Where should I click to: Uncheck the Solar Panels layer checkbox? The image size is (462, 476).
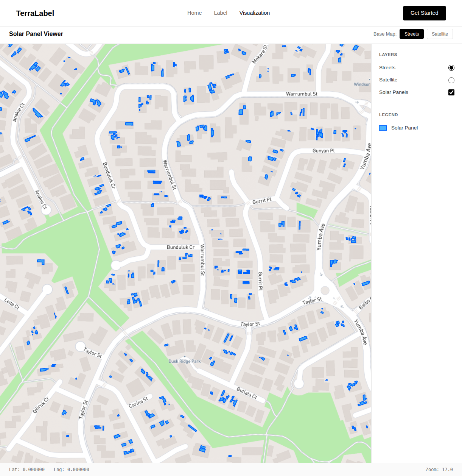(451, 92)
